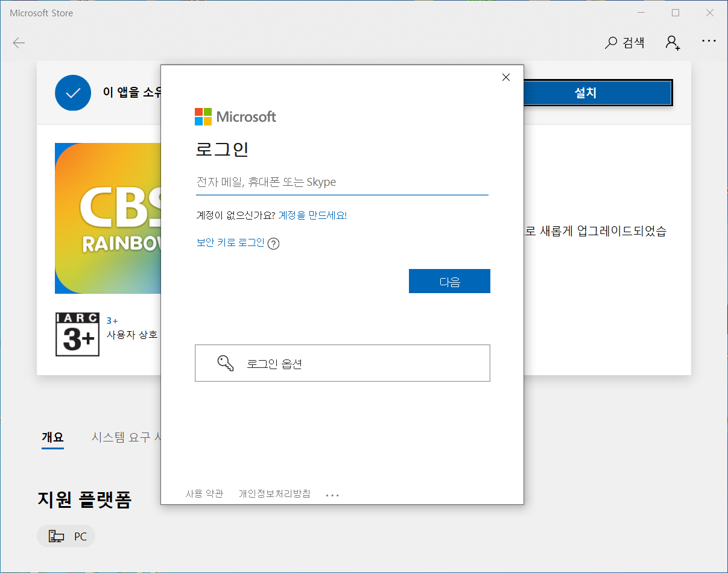Go back with the Store back arrow
This screenshot has width=728, height=573.
[x=19, y=43]
